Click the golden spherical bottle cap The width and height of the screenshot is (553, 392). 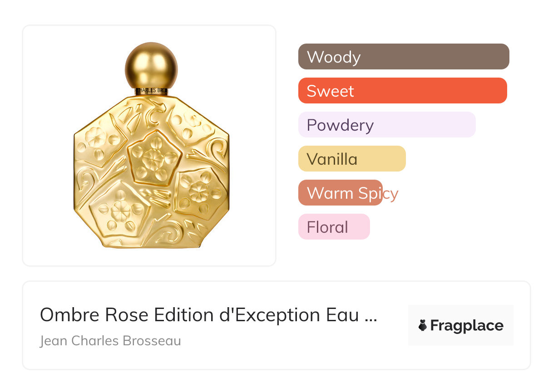coord(151,66)
